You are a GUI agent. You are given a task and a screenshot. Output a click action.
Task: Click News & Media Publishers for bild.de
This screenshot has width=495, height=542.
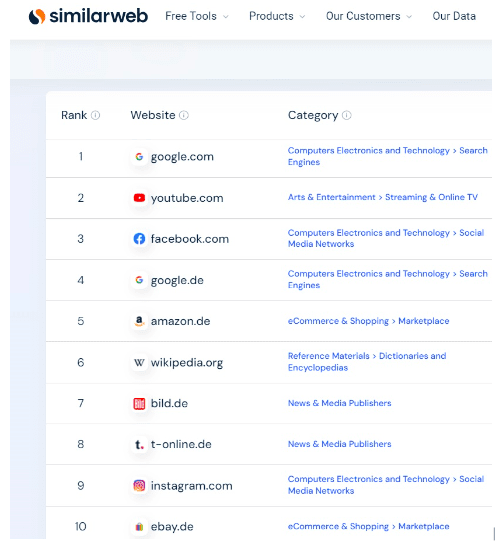(339, 403)
